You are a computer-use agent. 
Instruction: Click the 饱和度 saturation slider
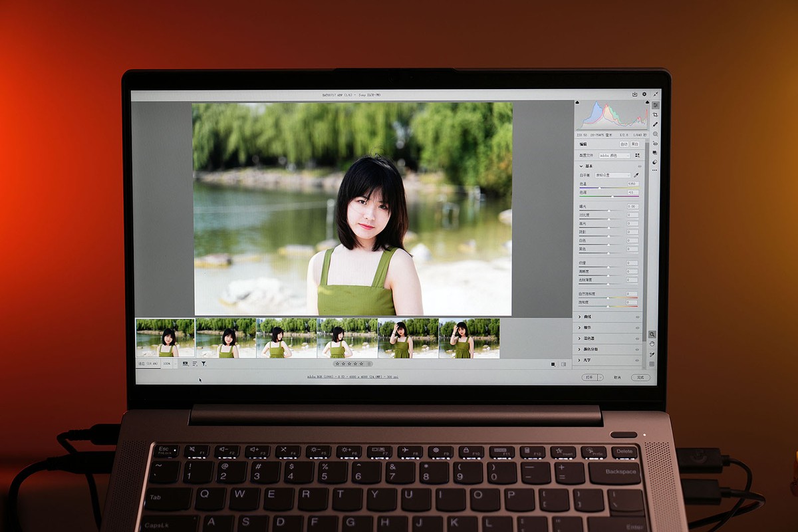608,306
